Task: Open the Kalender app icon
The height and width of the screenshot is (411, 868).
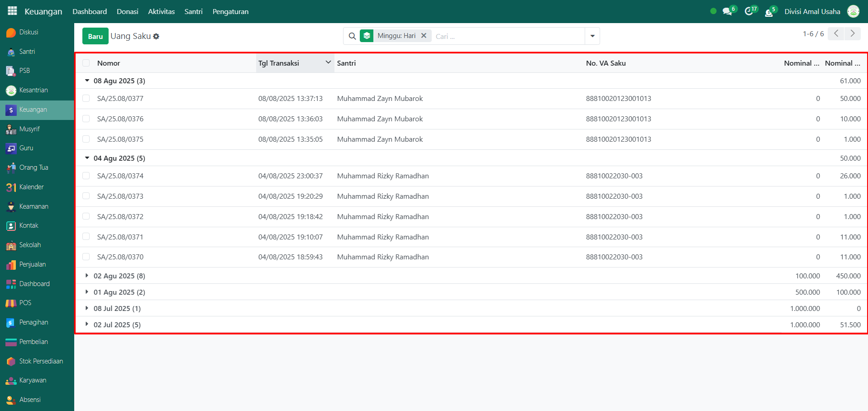Action: click(x=11, y=187)
